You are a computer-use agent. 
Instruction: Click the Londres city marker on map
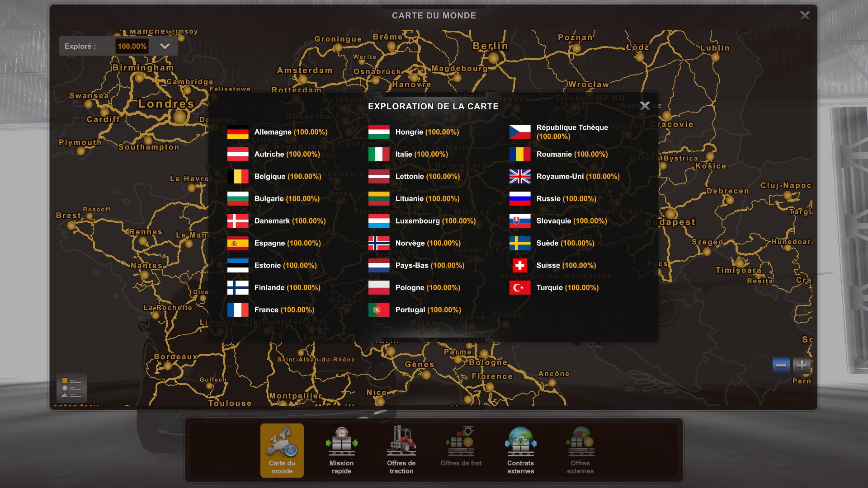pos(180,117)
